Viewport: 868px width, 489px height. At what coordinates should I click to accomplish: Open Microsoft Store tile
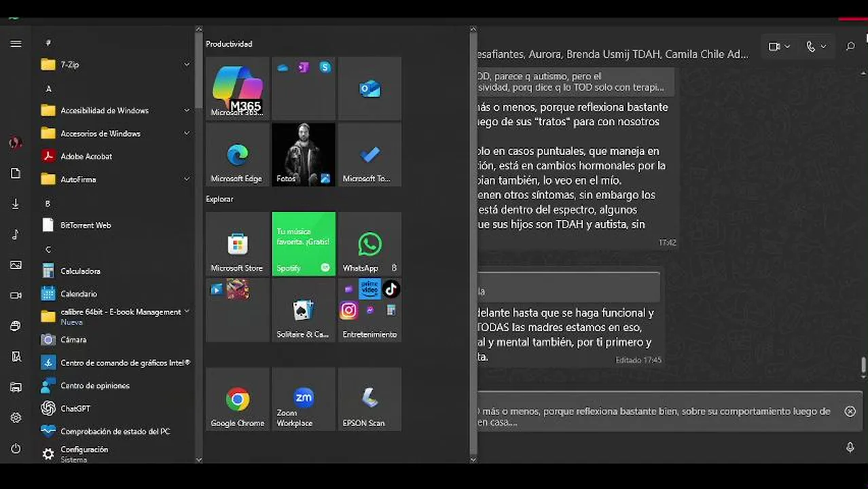(237, 244)
